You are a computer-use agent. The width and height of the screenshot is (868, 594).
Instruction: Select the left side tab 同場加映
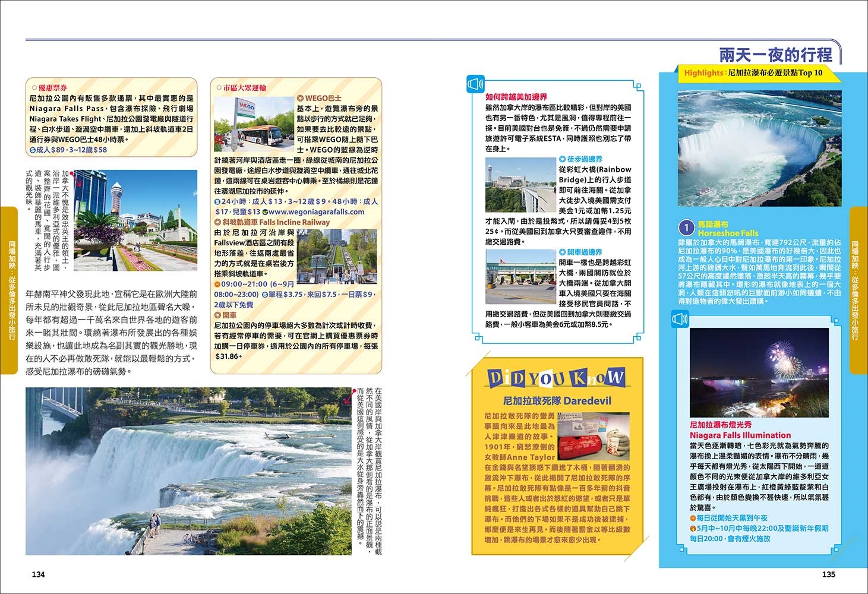[12, 290]
